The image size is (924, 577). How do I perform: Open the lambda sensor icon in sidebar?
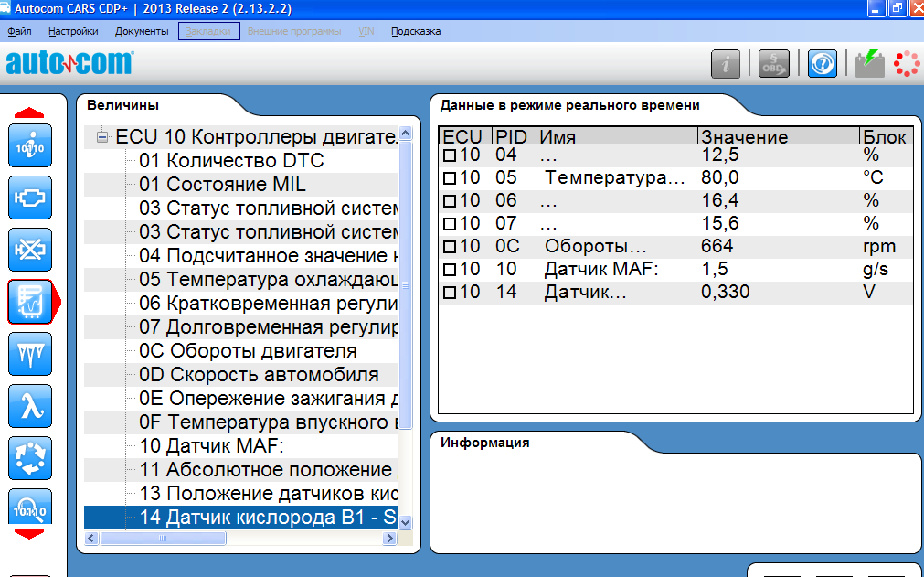30,406
